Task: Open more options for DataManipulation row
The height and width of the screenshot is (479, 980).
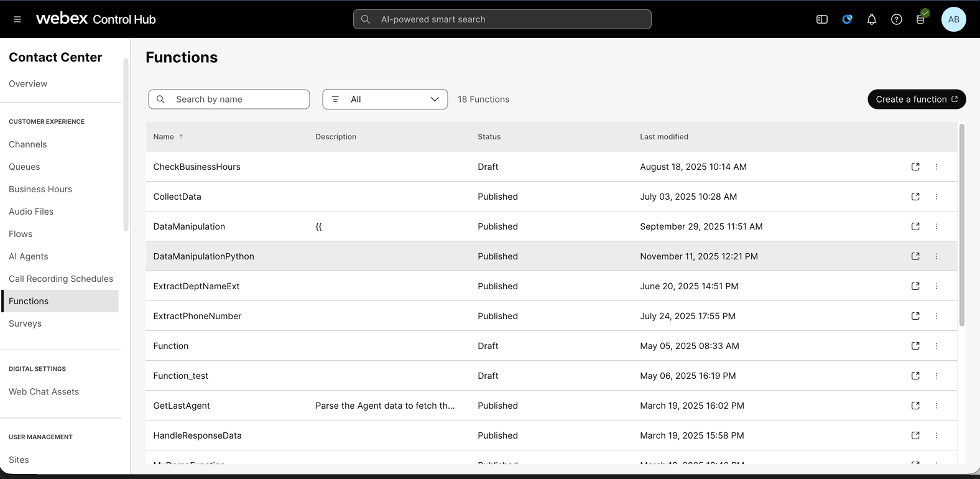Action: tap(936, 226)
